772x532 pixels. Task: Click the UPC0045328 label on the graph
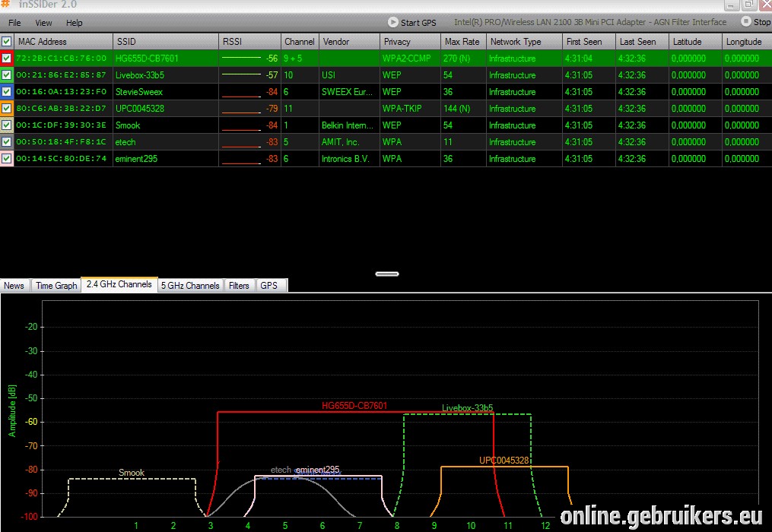[x=504, y=460]
